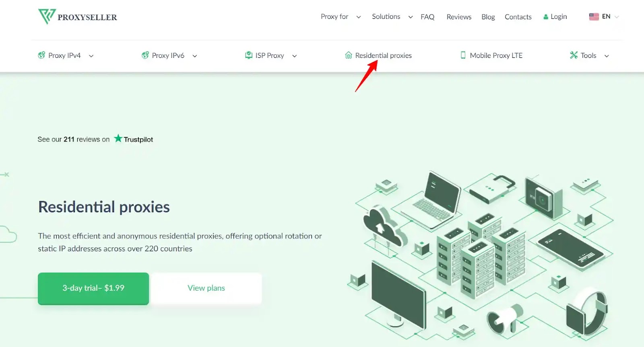Open the EN language selector arrow
This screenshot has width=644, height=347.
tap(617, 17)
